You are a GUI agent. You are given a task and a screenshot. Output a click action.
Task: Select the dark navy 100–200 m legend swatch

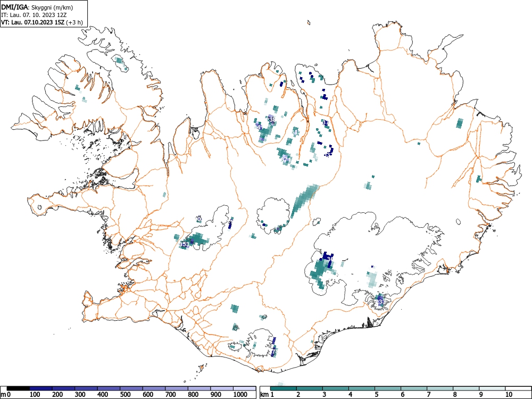pos(41,388)
